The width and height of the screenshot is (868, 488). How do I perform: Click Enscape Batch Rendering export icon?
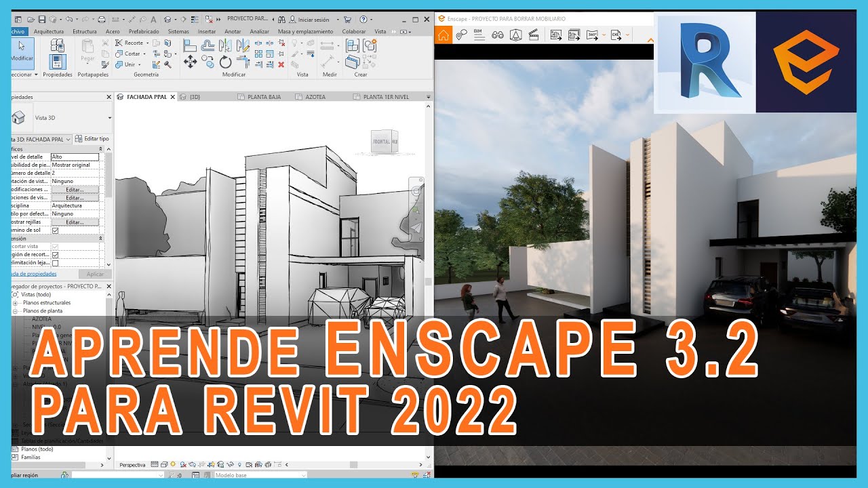(x=574, y=35)
